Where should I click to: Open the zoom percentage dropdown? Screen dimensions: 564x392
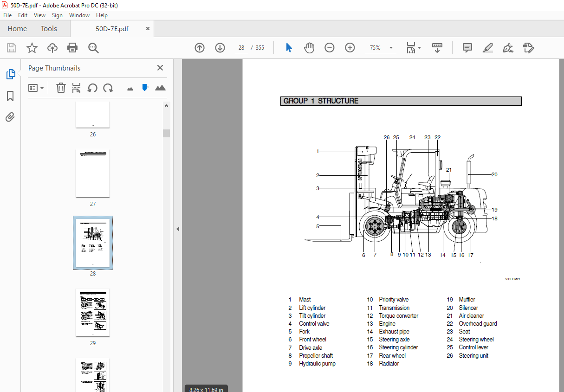tap(390, 48)
